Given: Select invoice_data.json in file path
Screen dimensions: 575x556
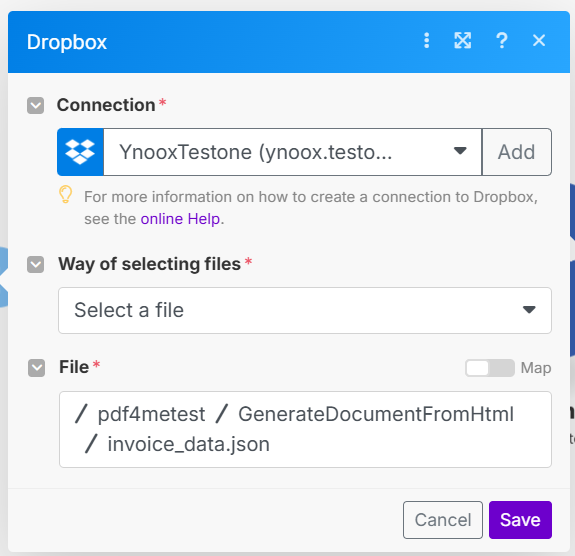Looking at the screenshot, I should (188, 445).
